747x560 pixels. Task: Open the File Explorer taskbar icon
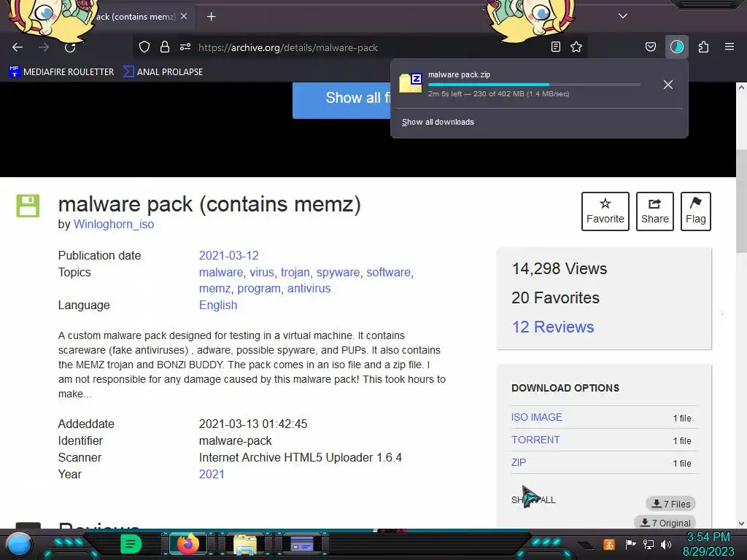pos(245,544)
